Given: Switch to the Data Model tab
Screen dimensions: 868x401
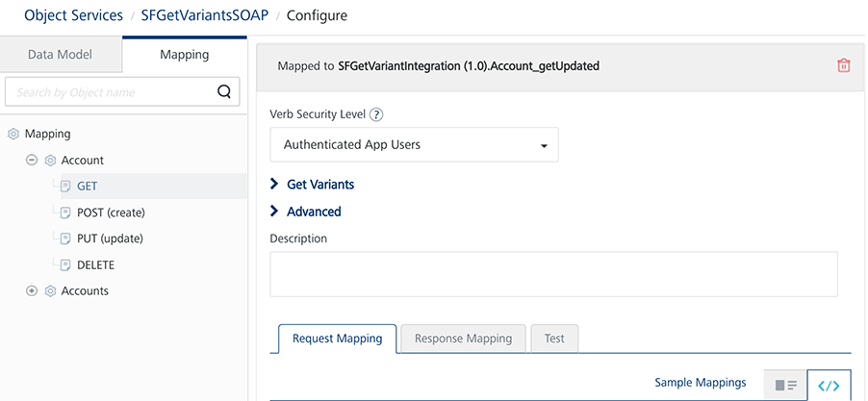Looking at the screenshot, I should tap(60, 55).
